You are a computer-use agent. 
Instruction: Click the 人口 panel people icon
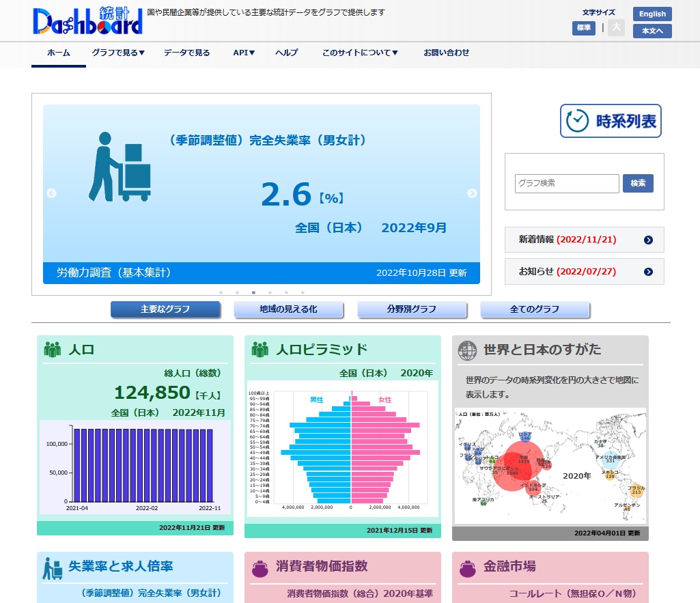[52, 349]
